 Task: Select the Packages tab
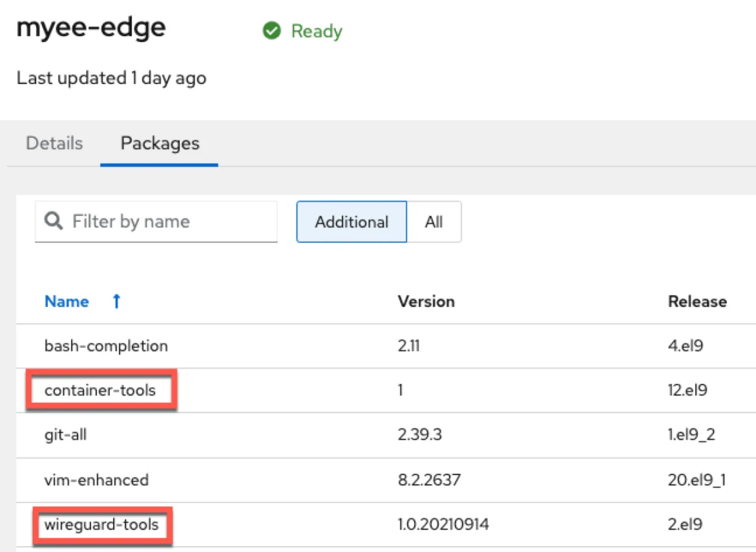pos(160,143)
